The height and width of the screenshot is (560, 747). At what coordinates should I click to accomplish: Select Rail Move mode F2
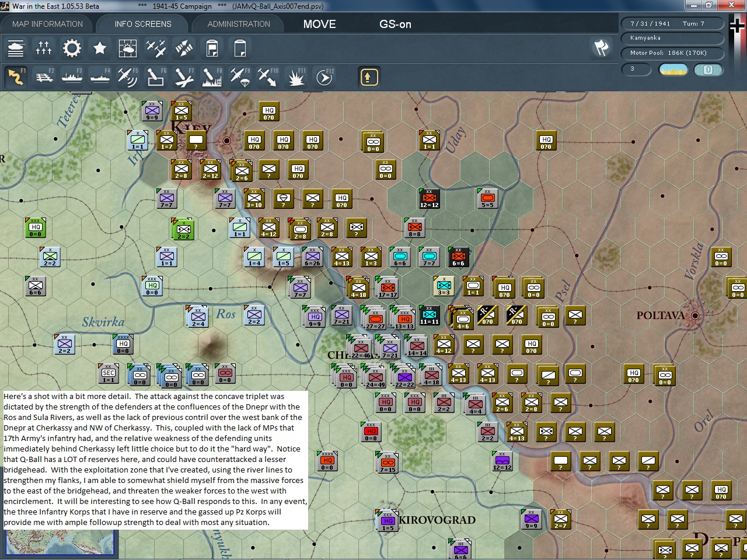[44, 77]
